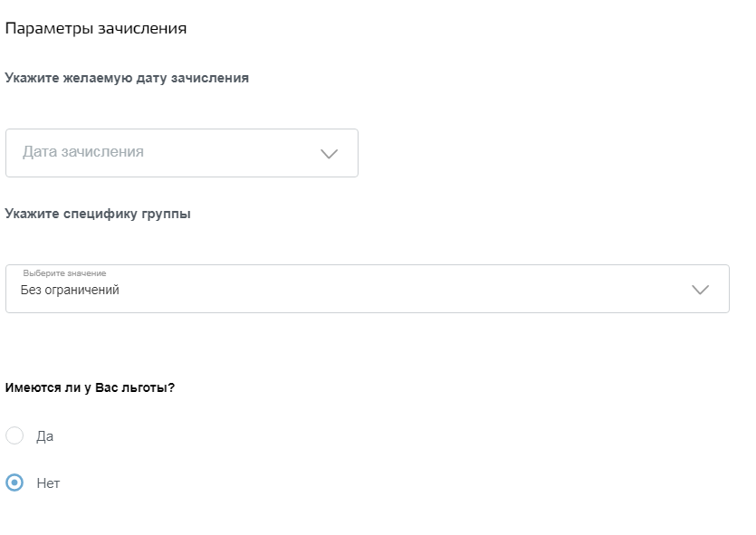The image size is (756, 535).
Task: Open the "Дата зачисления" dropdown field
Action: coord(181,153)
